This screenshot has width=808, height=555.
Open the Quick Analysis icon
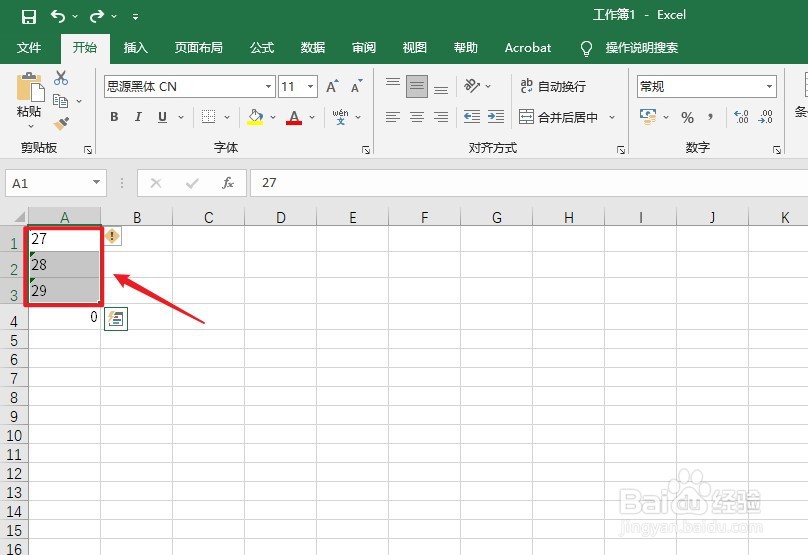[x=116, y=318]
